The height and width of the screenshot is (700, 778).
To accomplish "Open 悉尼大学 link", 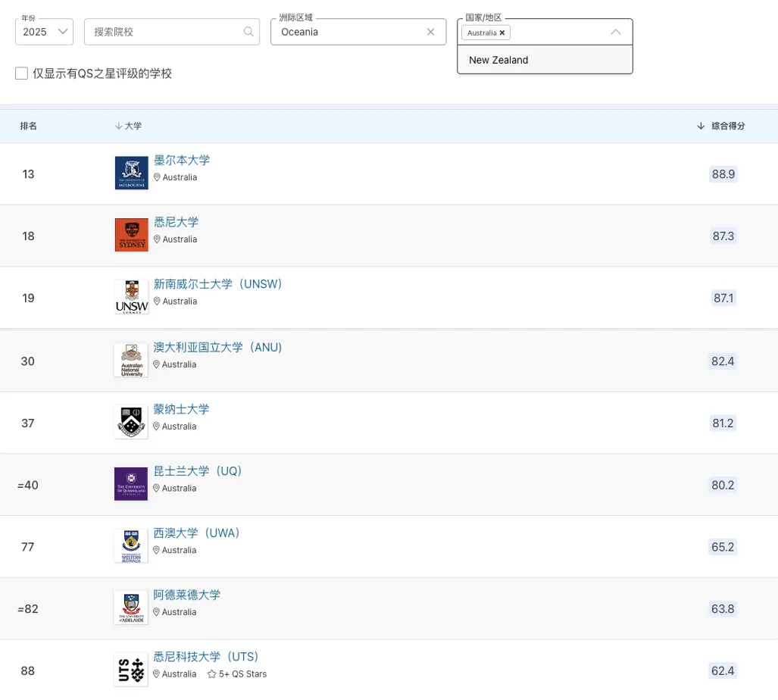I will point(177,222).
